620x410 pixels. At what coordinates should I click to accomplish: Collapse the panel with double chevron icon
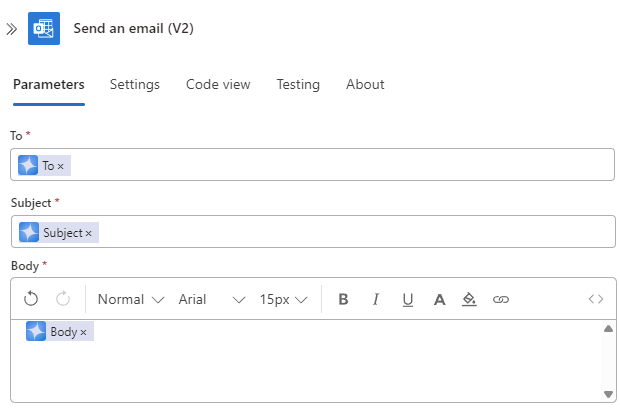pyautogui.click(x=11, y=29)
